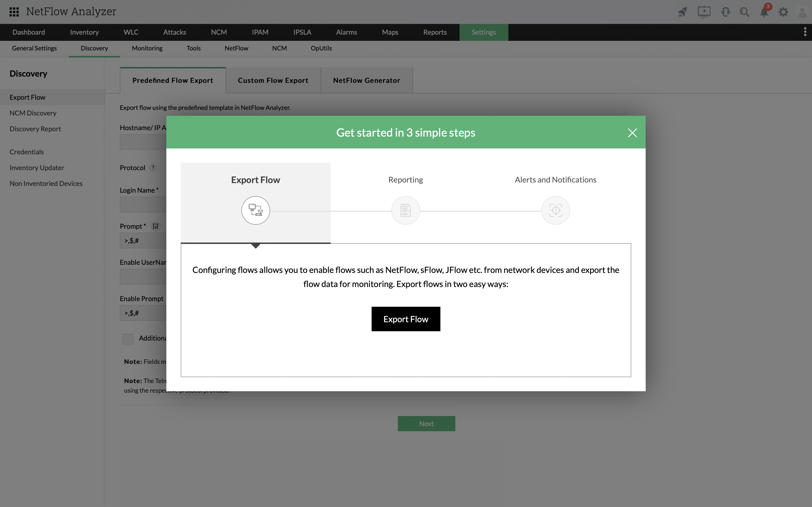The image size is (812, 507).
Task: Open the vertical three-dot overflow menu
Action: (805, 32)
